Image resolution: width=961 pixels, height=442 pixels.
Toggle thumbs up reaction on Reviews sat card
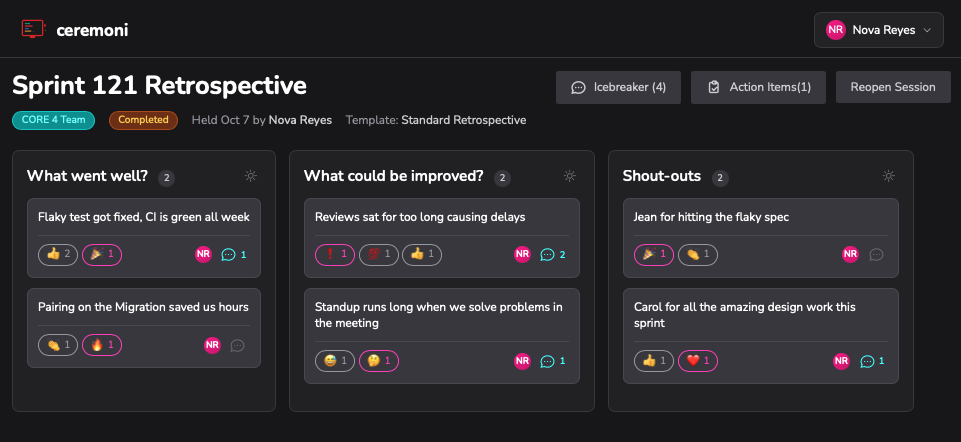pyautogui.click(x=422, y=254)
